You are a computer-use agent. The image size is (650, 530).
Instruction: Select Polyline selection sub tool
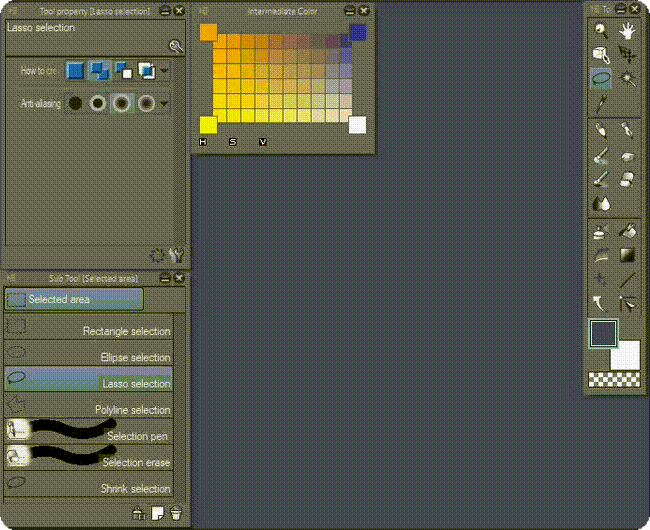pos(89,405)
